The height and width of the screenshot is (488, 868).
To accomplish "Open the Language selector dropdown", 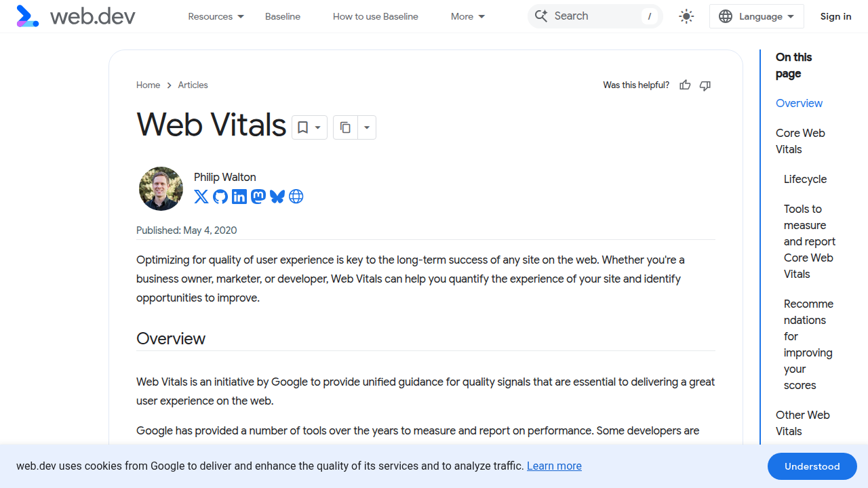I will coord(756,16).
